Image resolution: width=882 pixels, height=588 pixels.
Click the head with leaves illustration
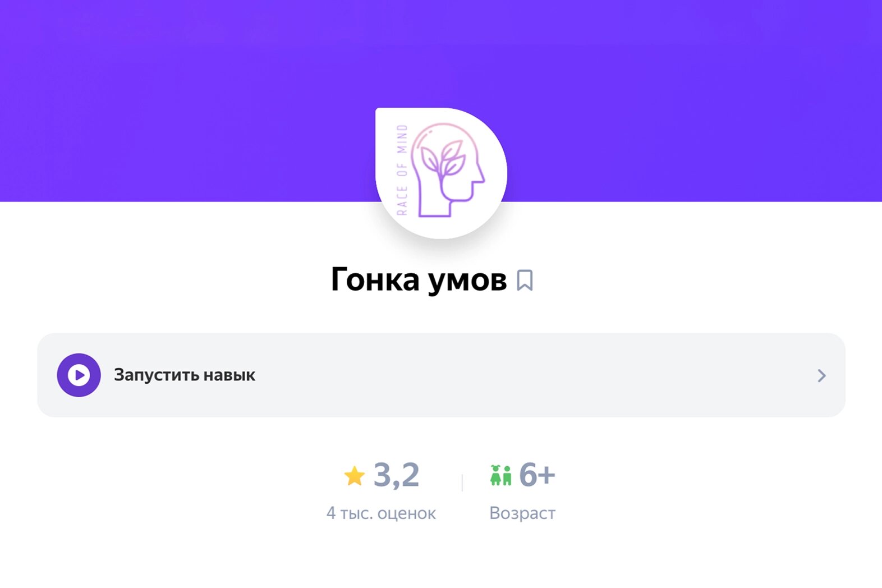click(447, 170)
